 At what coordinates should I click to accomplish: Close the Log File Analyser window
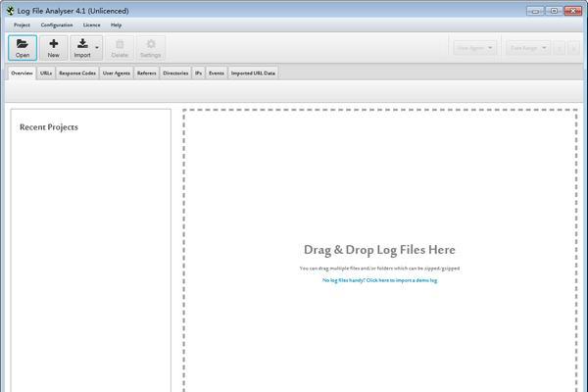pyautogui.click(x=573, y=11)
